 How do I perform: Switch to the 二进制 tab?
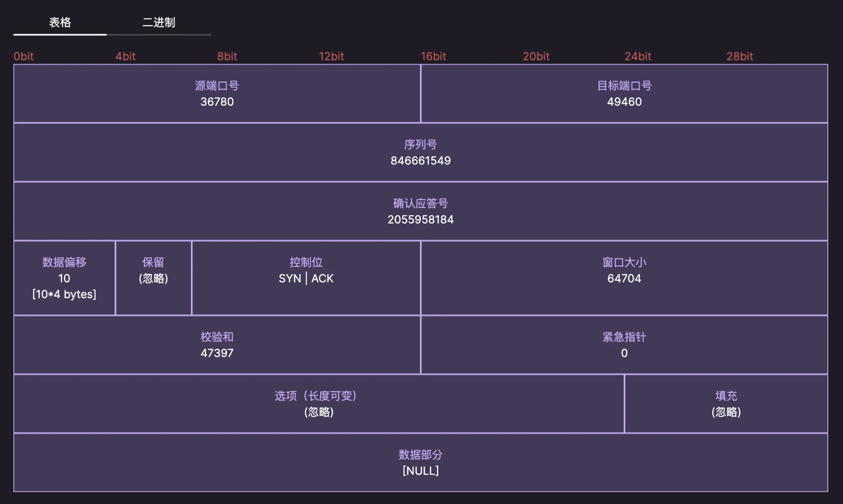click(159, 23)
